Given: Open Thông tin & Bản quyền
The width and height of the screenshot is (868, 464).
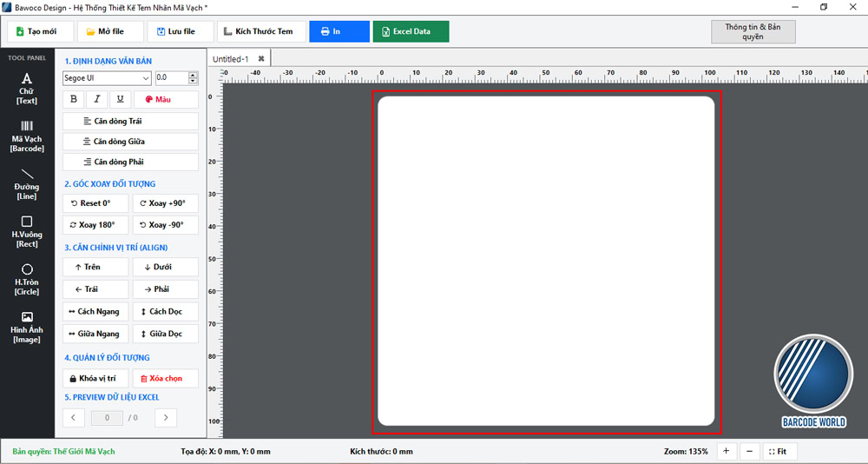Looking at the screenshot, I should tap(753, 31).
